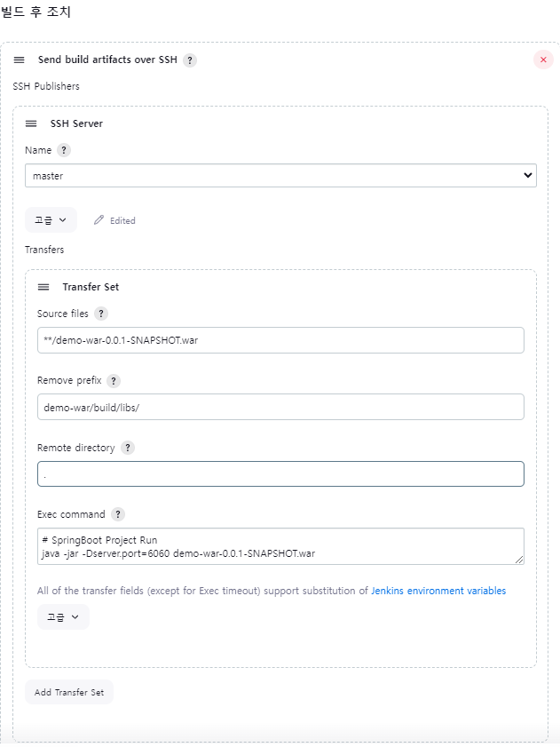This screenshot has height=747, width=560.
Task: Expand the 고급 options above Transfers
Action: pos(51,220)
